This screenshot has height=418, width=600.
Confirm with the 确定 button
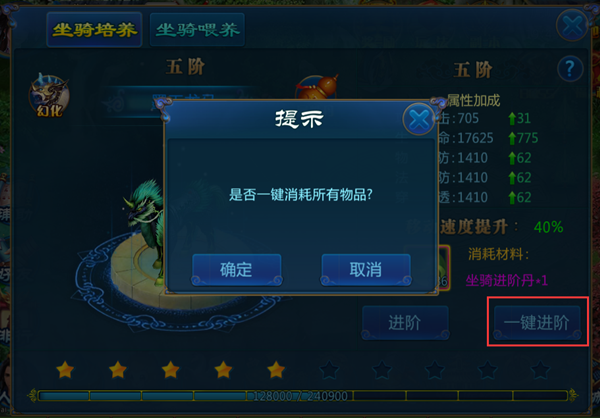[236, 269]
